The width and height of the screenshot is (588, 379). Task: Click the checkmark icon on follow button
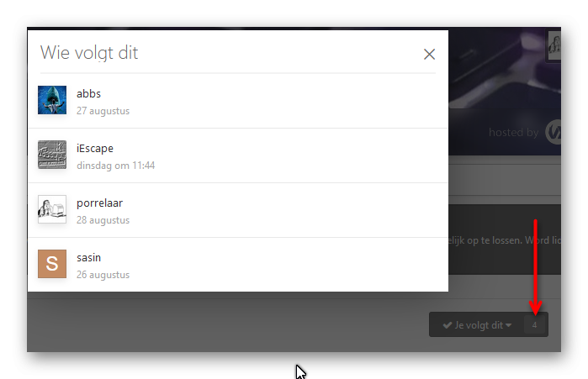447,325
